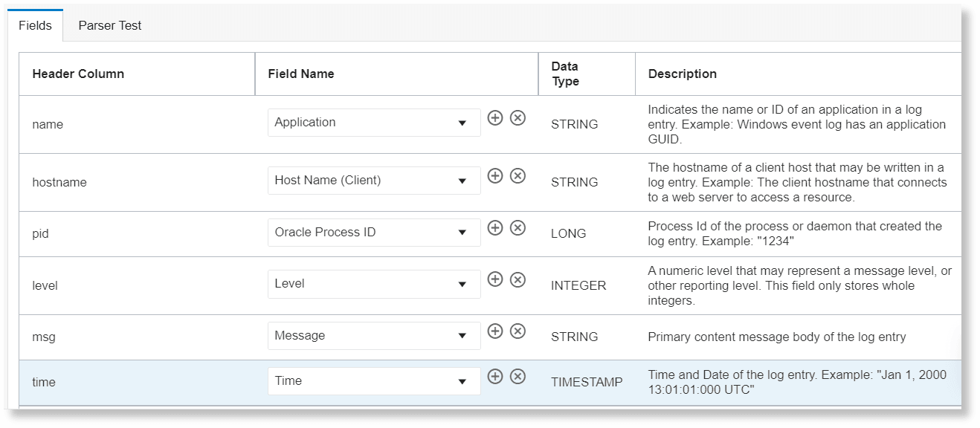980x428 pixels.
Task: Click the add icon in the Level row
Action: [x=495, y=279]
